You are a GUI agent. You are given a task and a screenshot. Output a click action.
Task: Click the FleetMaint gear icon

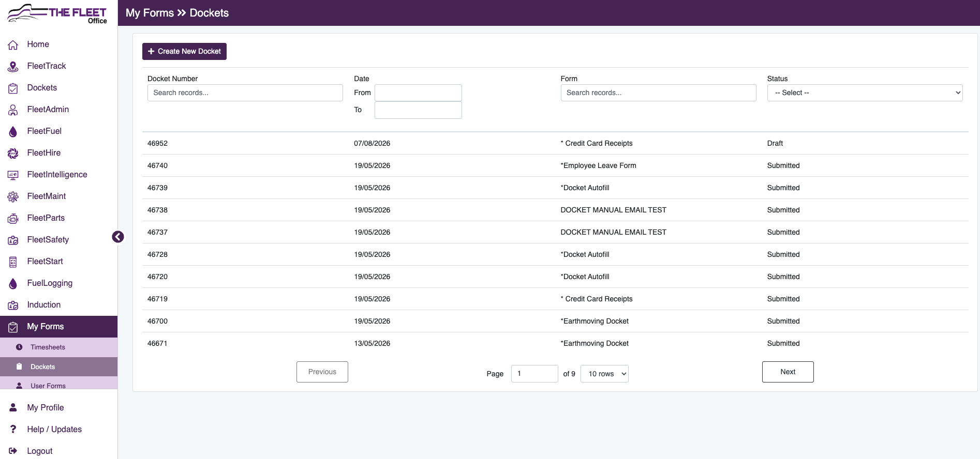tap(13, 197)
